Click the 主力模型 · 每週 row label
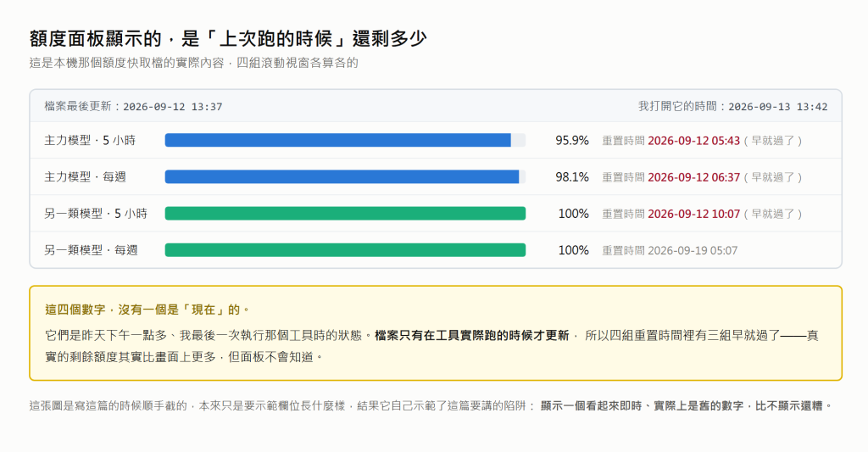Viewport: 868px width, 452px height. 86,176
